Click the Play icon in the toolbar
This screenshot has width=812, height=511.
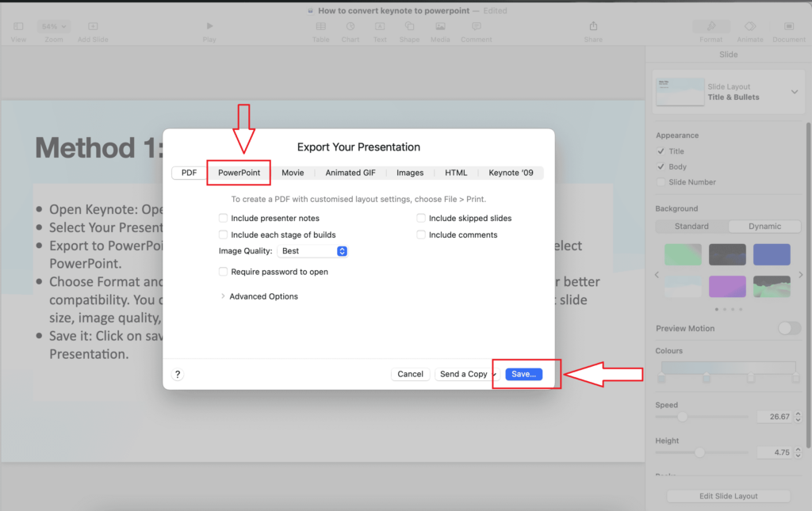point(209,26)
